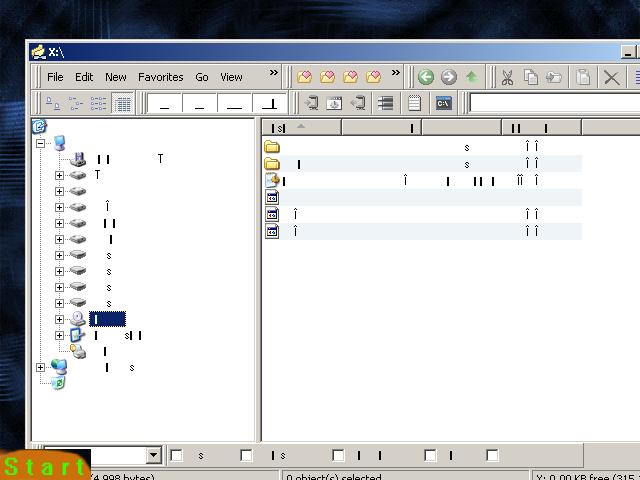Go up one folder level
This screenshot has height=480, width=640.
tap(472, 77)
